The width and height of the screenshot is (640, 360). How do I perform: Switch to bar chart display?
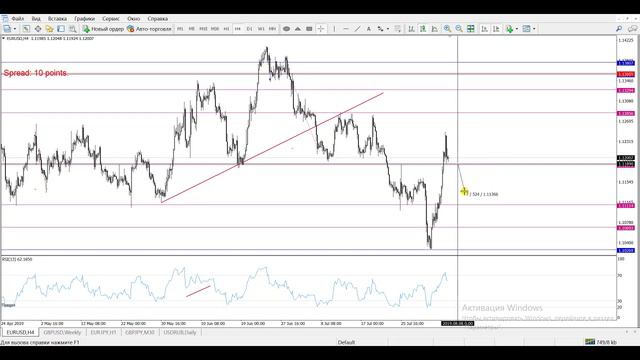point(411,29)
